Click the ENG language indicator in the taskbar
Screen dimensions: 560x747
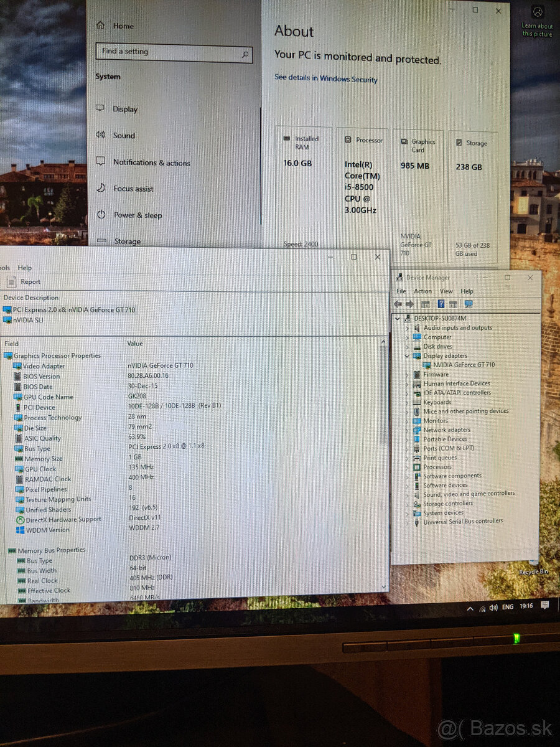508,606
